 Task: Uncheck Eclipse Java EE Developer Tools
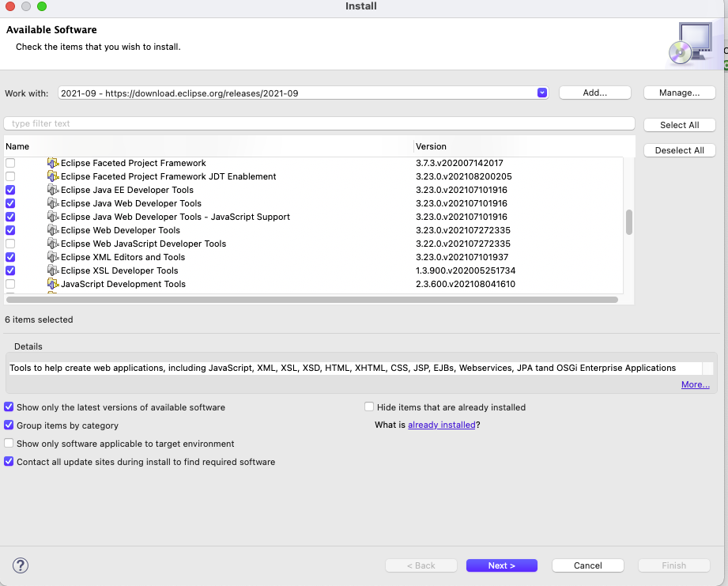click(x=10, y=190)
